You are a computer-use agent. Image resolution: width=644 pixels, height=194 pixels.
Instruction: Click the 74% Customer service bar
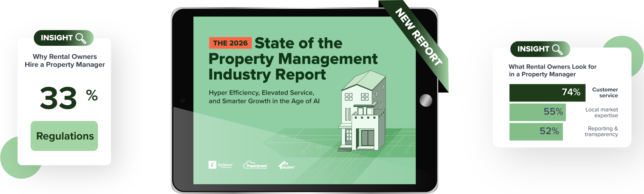coord(547,92)
